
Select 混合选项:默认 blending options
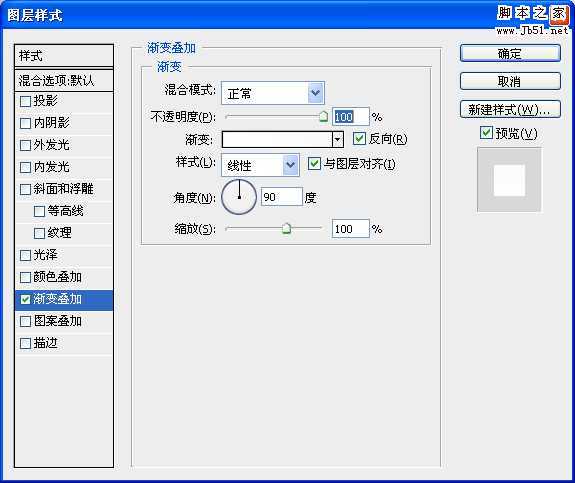(x=64, y=80)
